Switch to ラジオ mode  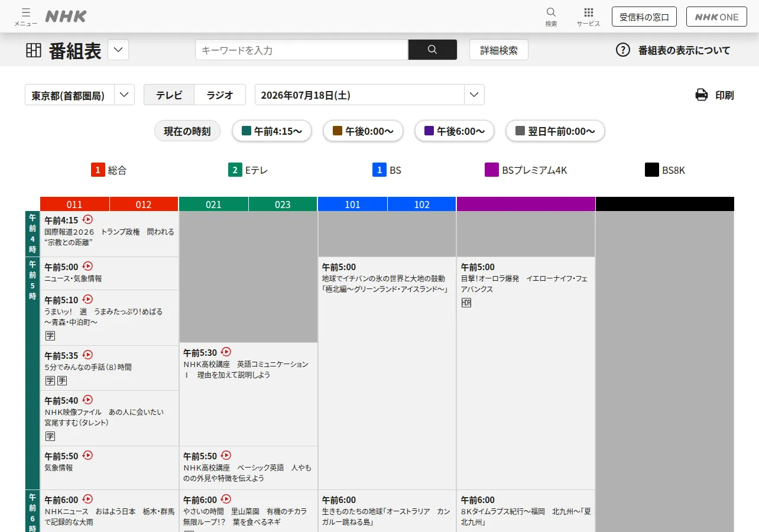[x=220, y=95]
